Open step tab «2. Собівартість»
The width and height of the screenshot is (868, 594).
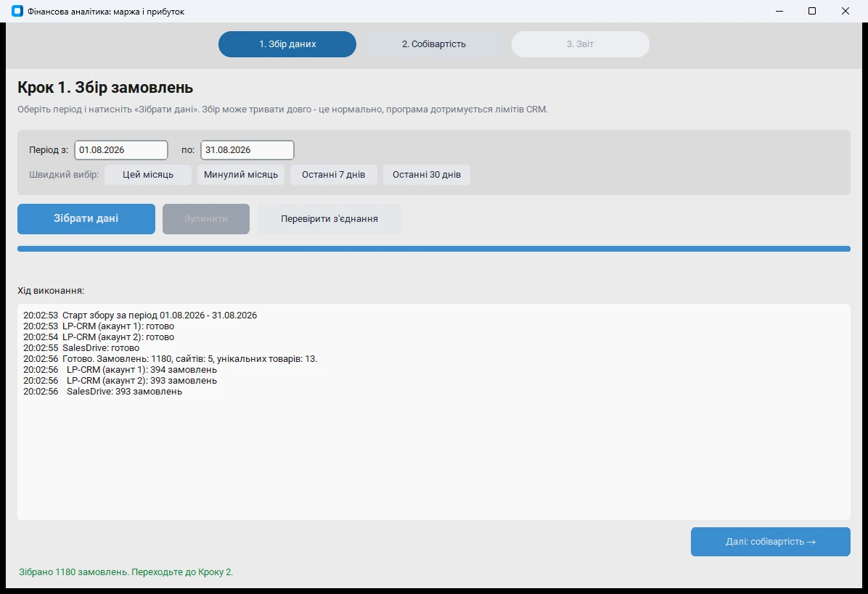tap(434, 44)
